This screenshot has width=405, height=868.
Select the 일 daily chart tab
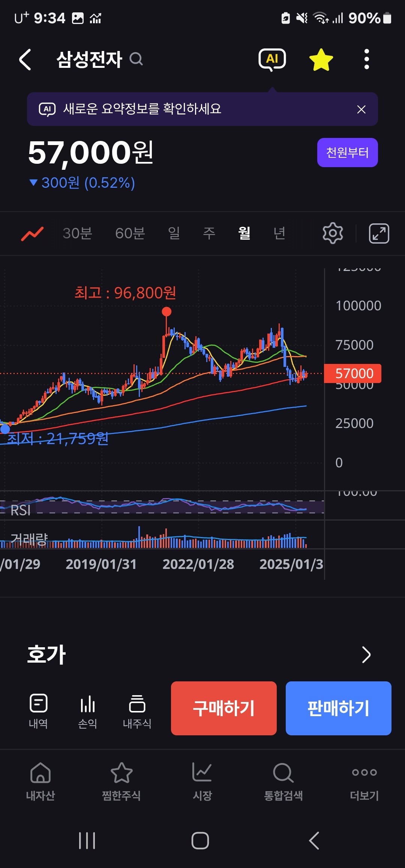(x=174, y=233)
